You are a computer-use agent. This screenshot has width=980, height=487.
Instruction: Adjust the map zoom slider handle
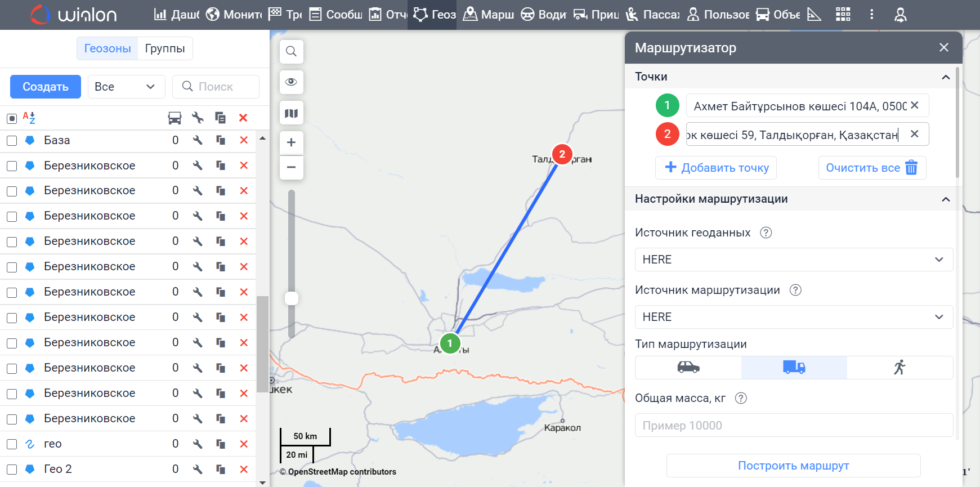click(x=292, y=298)
